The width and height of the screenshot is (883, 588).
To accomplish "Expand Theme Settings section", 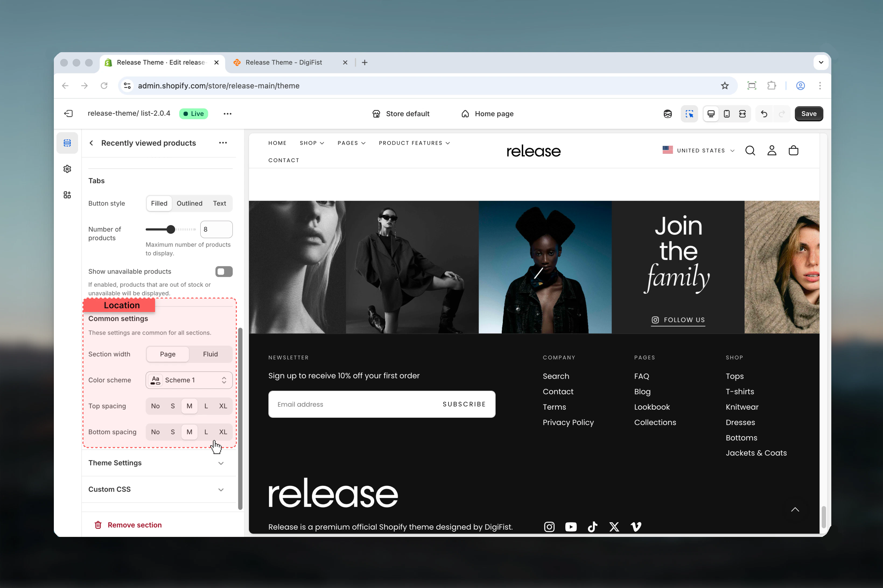I will coord(159,463).
